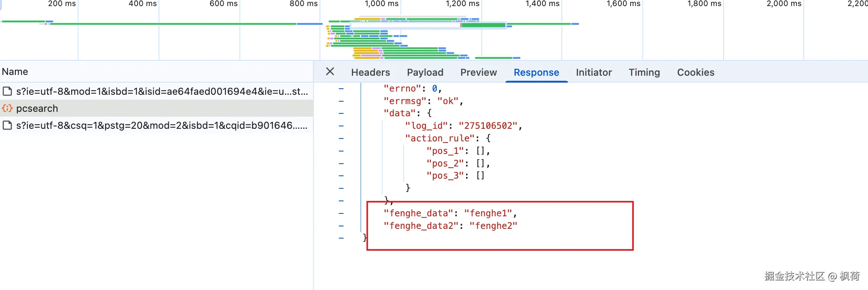
Task: Click the 1,800 ms timeline marker
Action: click(704, 4)
